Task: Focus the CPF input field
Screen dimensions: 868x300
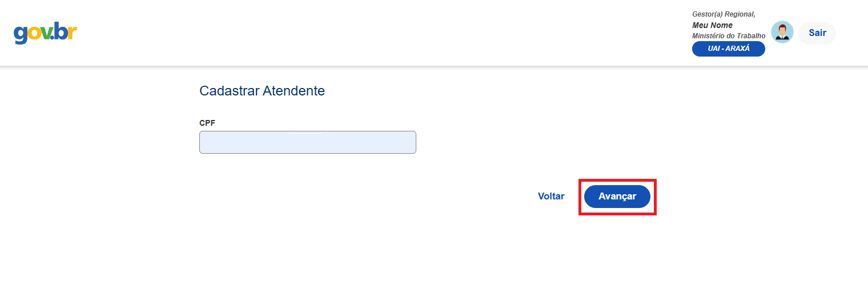Action: 307,142
